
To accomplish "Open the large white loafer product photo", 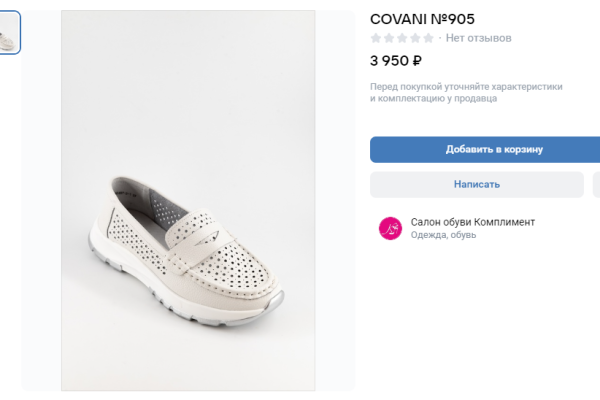I will tap(188, 200).
